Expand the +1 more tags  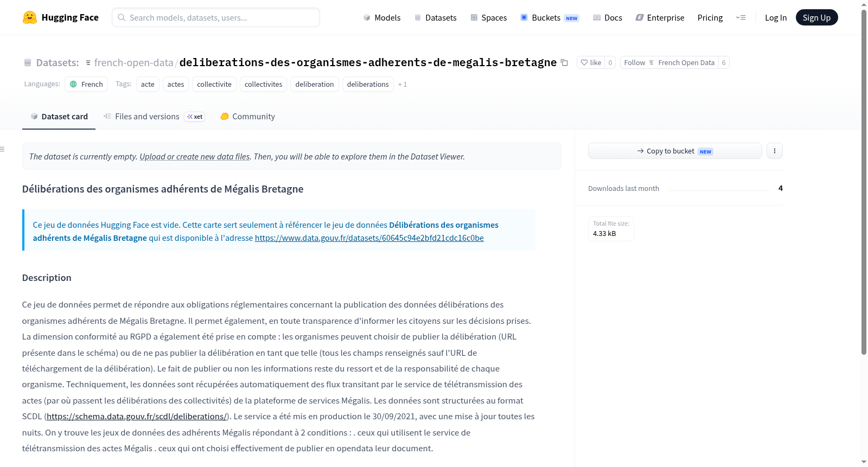click(x=403, y=85)
